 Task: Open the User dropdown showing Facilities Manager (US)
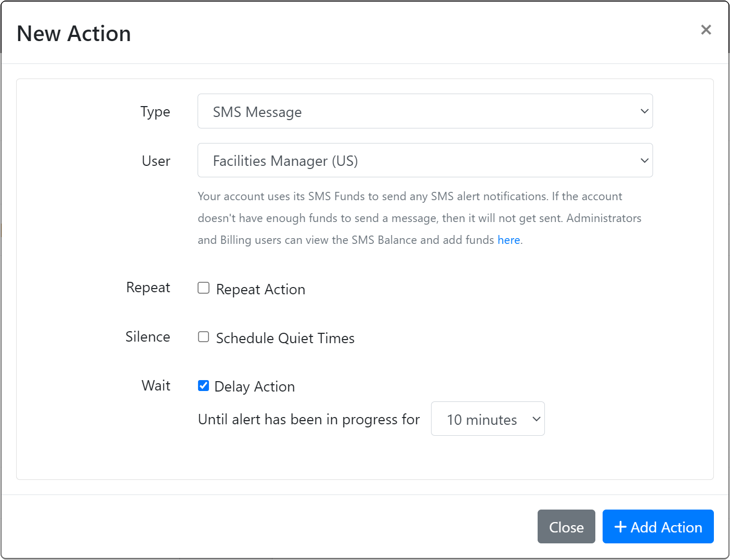(x=416, y=161)
